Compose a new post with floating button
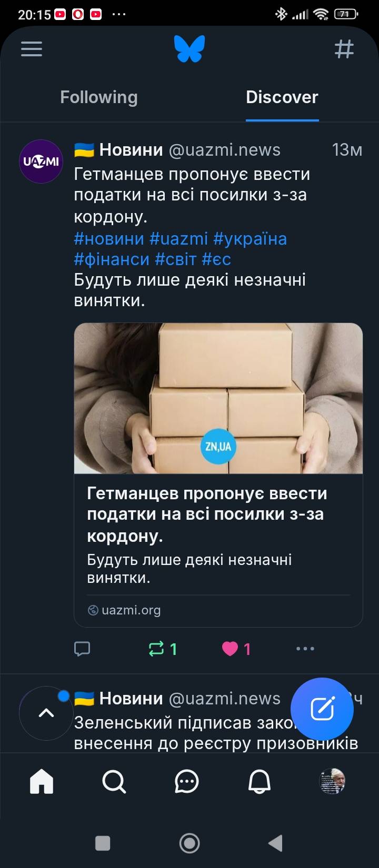 pos(322,709)
